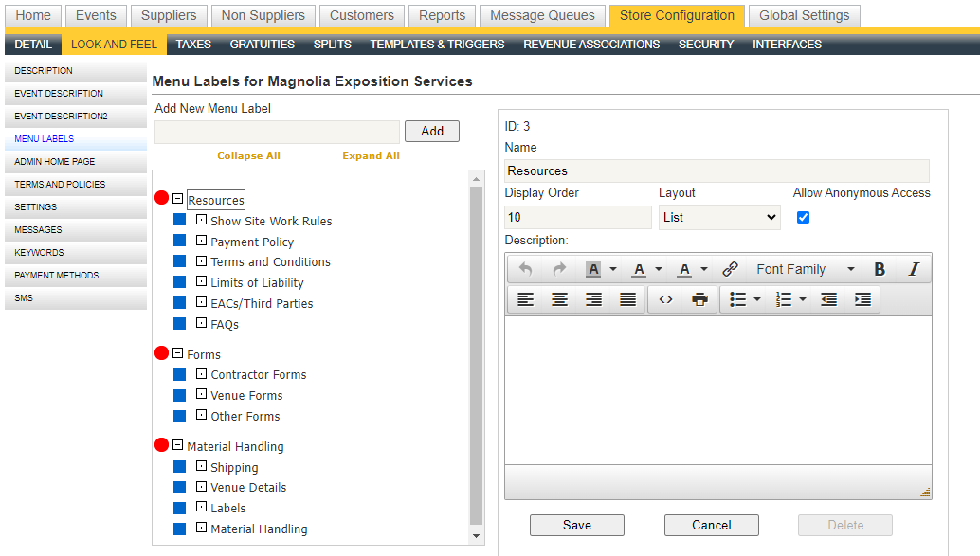Print the description content

[699, 299]
